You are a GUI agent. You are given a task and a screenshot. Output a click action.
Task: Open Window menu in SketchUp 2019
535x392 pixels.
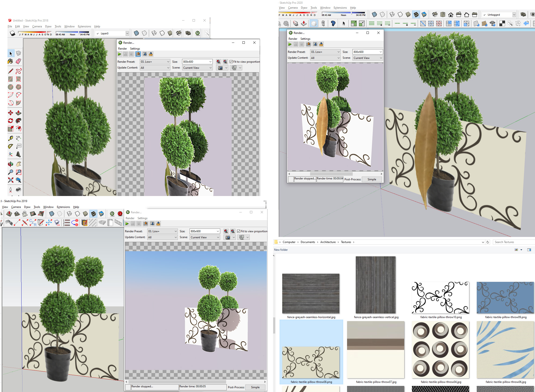tap(48, 207)
